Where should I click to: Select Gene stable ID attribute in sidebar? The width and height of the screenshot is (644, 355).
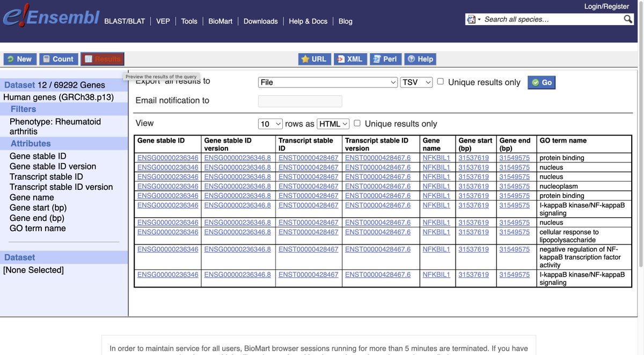coord(38,156)
